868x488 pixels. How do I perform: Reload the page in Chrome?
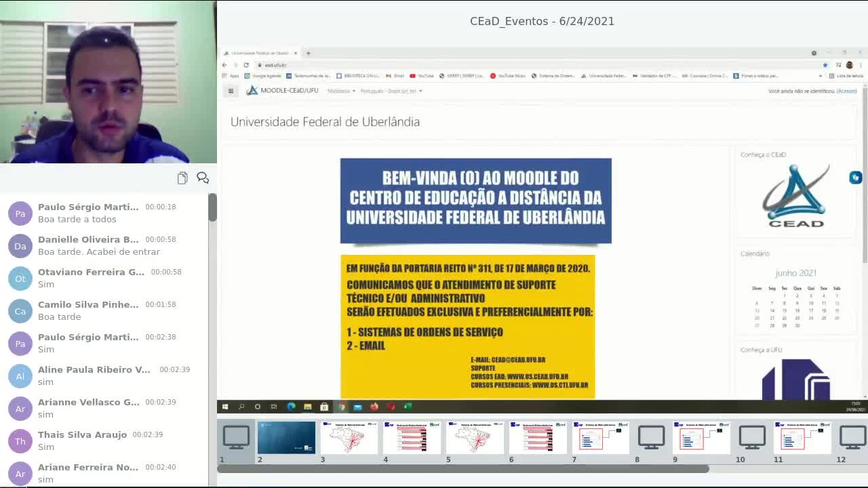246,65
